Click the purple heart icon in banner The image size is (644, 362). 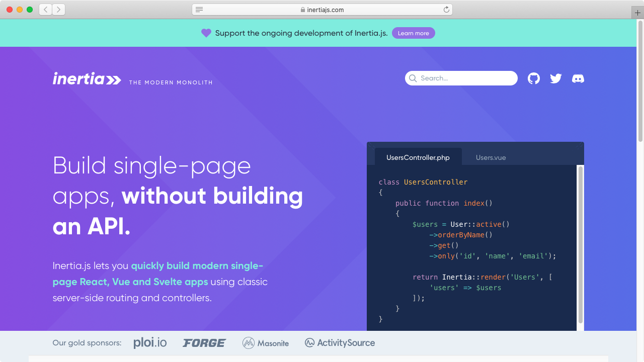point(206,33)
